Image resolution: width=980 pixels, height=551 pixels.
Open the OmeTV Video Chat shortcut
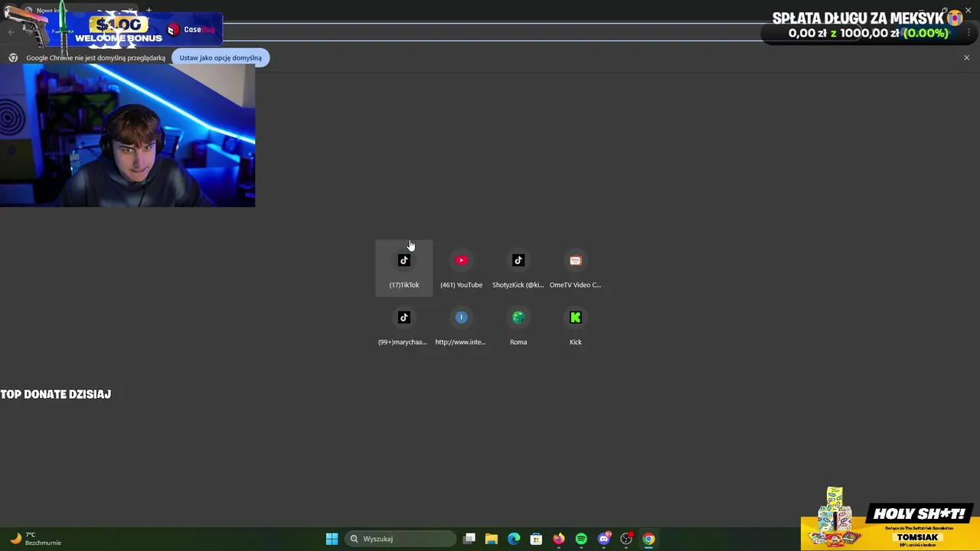tap(576, 268)
